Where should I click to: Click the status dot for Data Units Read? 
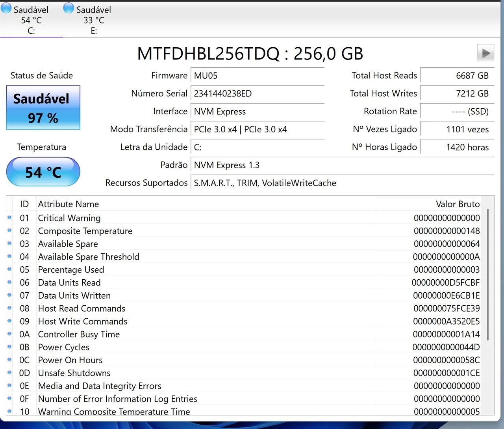pos(9,282)
